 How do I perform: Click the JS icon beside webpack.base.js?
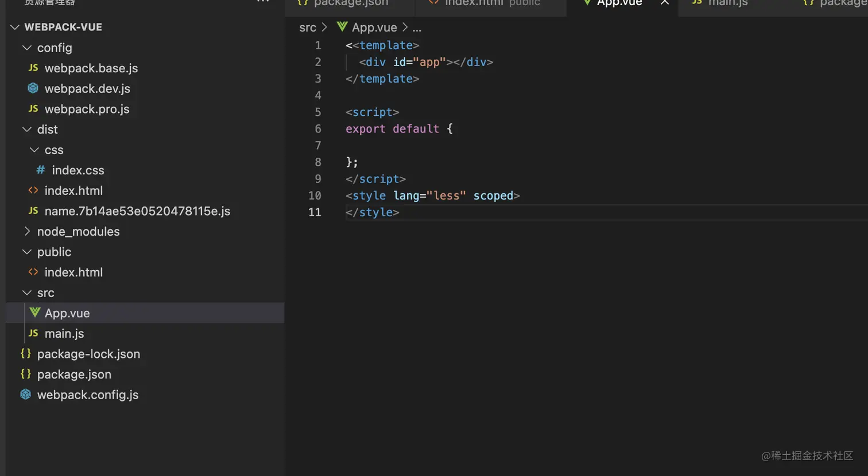pyautogui.click(x=33, y=68)
